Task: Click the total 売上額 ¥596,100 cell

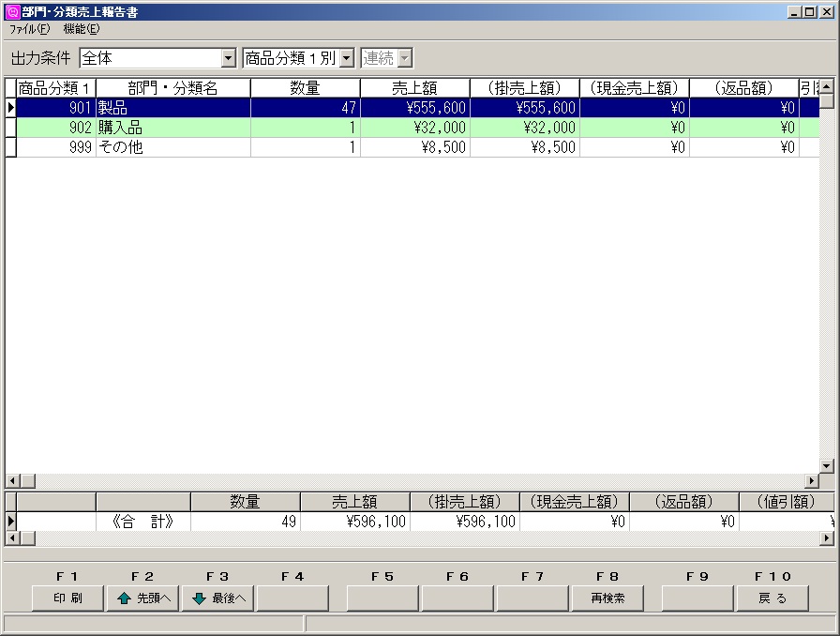Action: point(355,522)
